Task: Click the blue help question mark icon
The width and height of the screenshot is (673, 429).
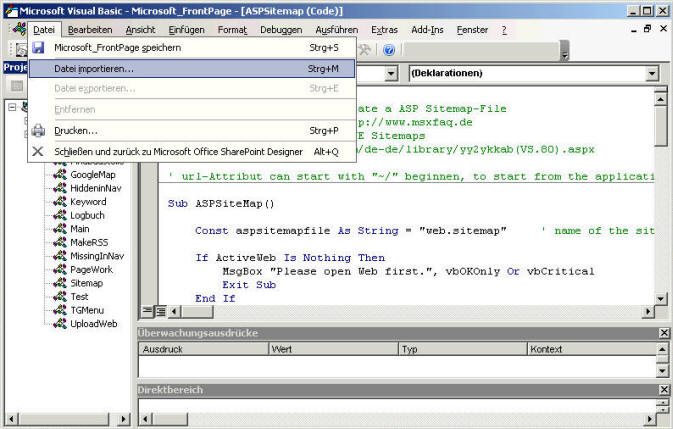Action: tap(389, 50)
